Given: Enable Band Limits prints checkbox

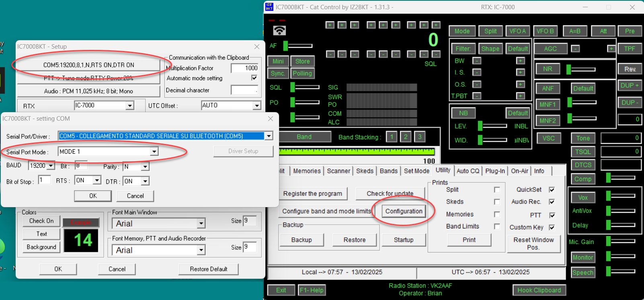Looking at the screenshot, I should [497, 226].
